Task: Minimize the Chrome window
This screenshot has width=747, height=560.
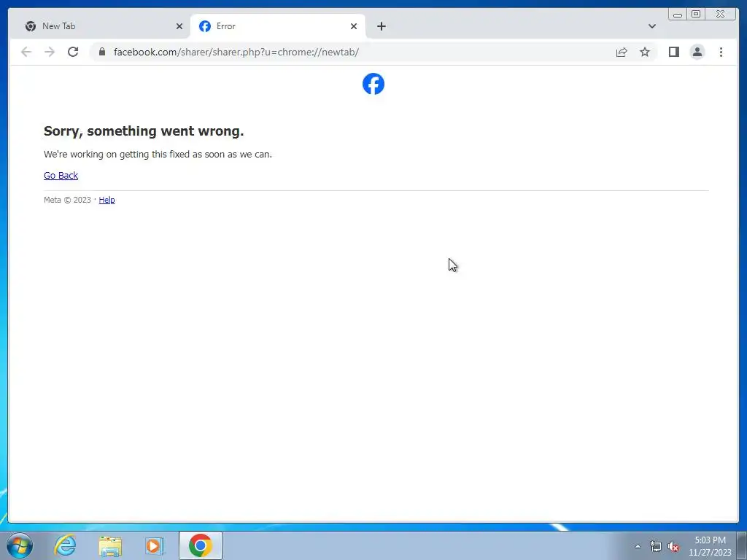Action: [x=678, y=15]
